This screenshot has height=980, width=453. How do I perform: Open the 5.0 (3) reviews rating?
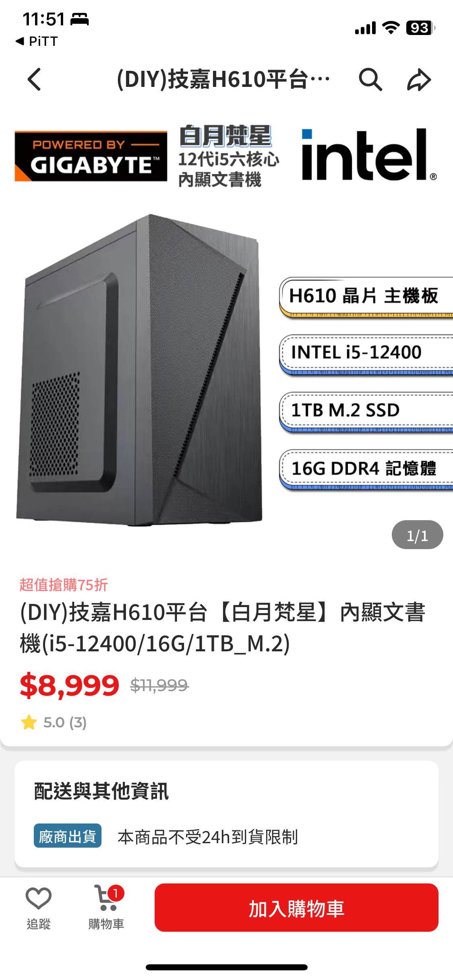click(65, 723)
